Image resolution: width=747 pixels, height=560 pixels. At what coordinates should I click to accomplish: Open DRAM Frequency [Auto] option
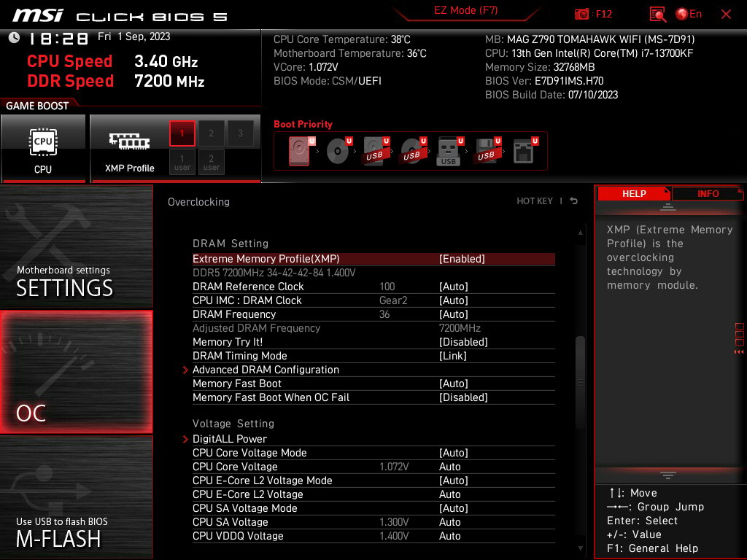coord(373,314)
